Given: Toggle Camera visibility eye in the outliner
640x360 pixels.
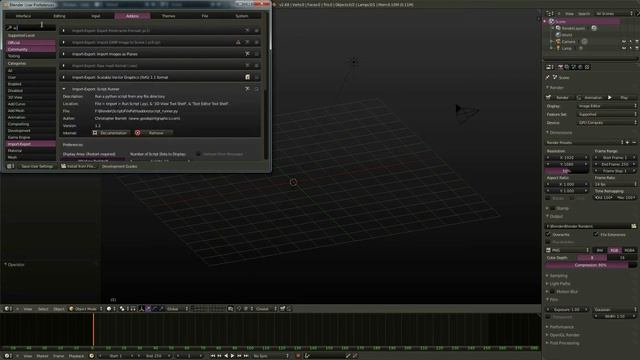Looking at the screenshot, I should 624,42.
